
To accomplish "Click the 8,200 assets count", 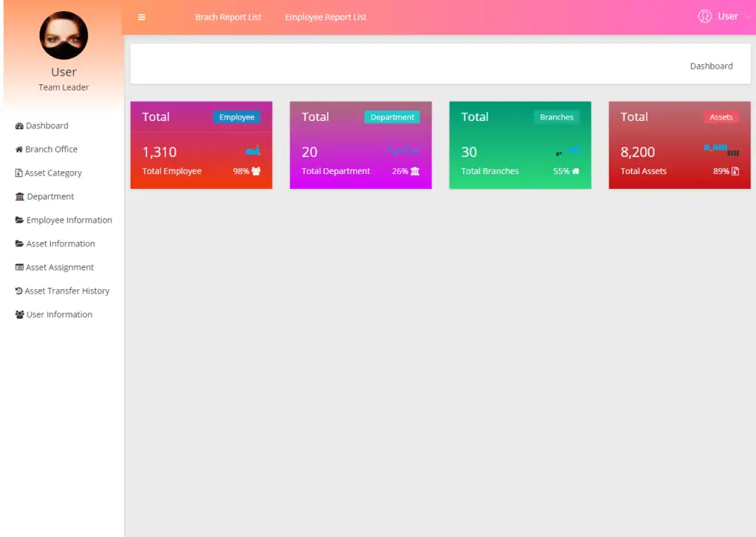I will click(637, 152).
